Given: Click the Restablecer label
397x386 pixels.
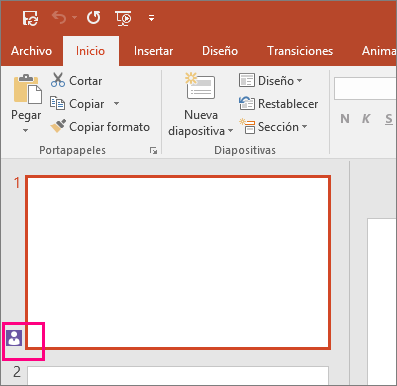Looking at the screenshot, I should pos(288,104).
